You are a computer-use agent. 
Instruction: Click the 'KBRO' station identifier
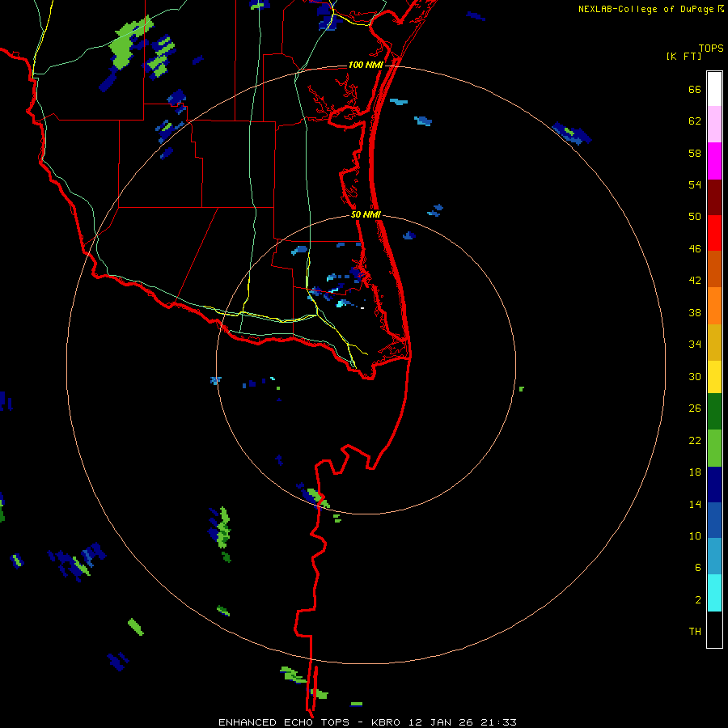(x=387, y=722)
